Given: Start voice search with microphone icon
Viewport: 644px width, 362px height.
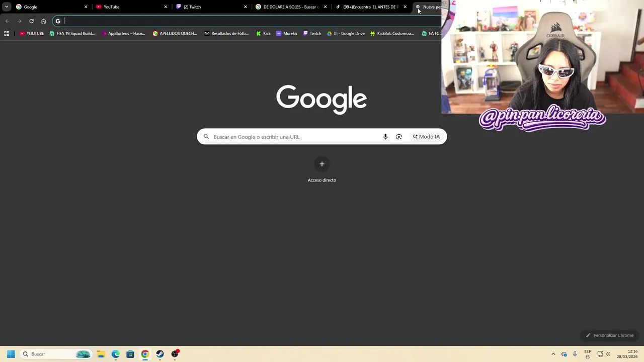Looking at the screenshot, I should point(385,137).
